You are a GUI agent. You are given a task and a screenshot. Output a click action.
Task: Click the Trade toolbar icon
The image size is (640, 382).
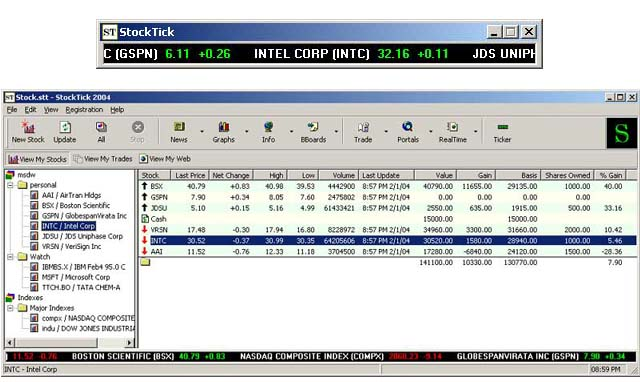click(x=363, y=127)
